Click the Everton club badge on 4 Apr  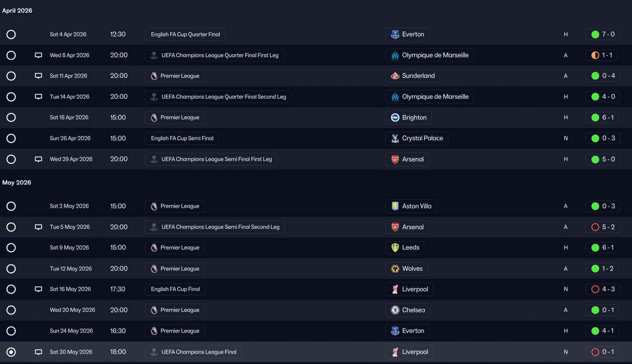[x=395, y=35]
